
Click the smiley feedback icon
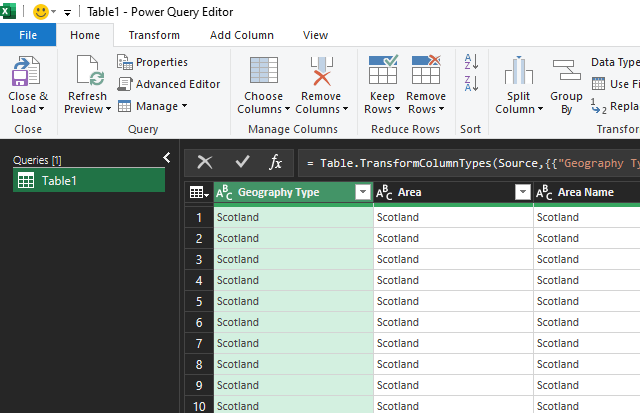coord(40,12)
